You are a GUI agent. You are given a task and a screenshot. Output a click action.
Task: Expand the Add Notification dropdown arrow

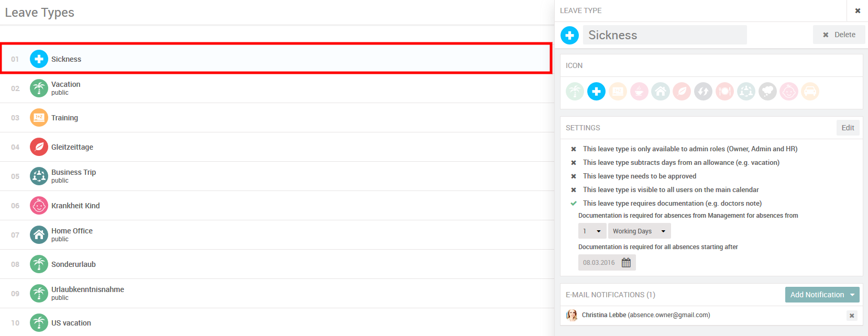(x=852, y=295)
